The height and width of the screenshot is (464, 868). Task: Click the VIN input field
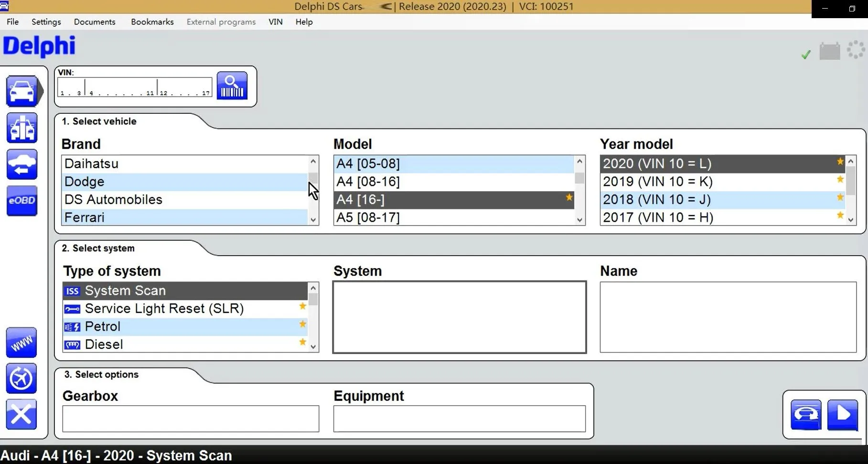point(135,87)
